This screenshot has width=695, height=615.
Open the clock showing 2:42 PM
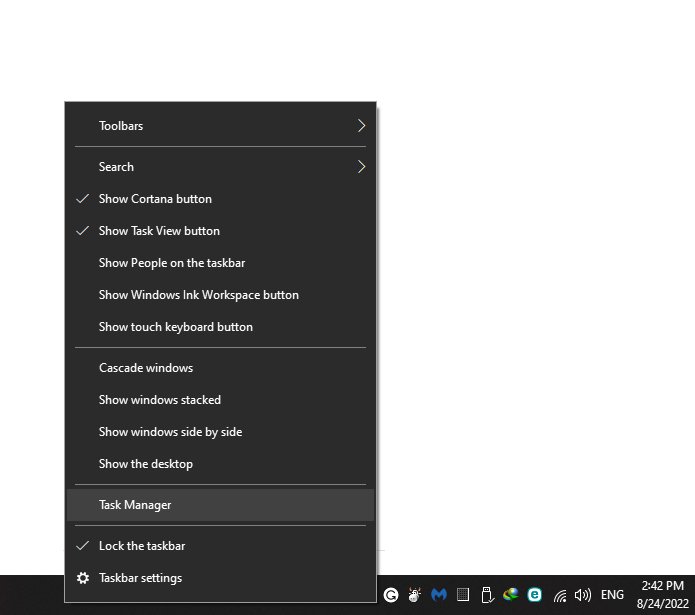pos(663,595)
